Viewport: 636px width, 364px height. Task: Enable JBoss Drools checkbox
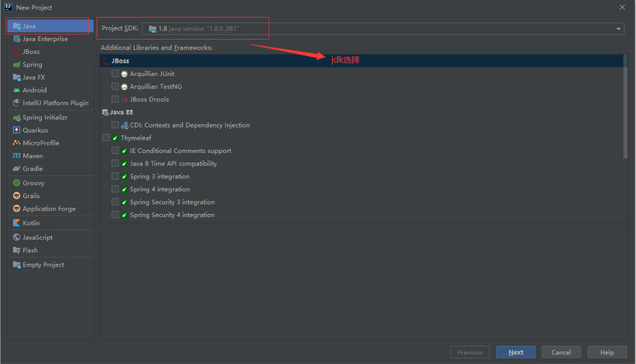(115, 99)
